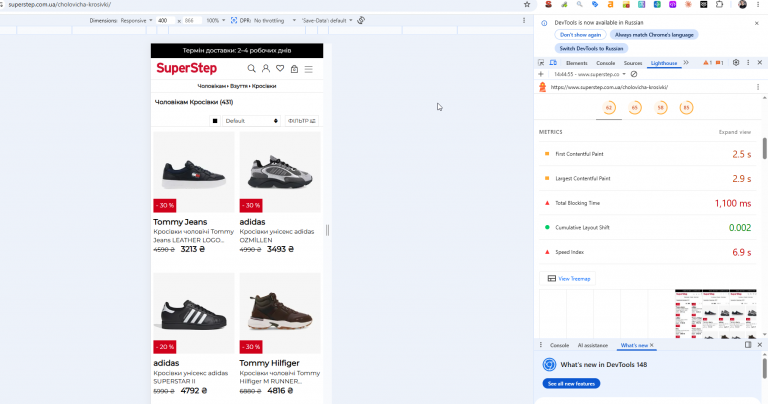The height and width of the screenshot is (404, 768).
Task: Open Lighthouse report three-dot tools menu
Action: (758, 87)
